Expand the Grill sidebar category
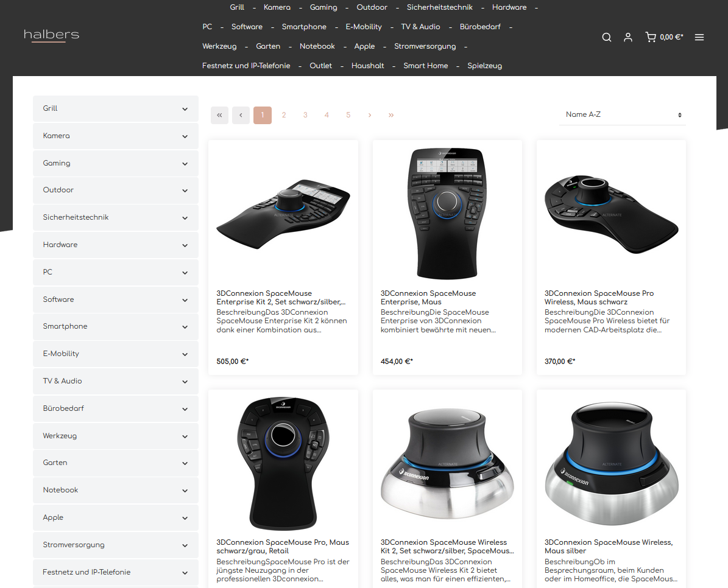728x588 pixels. pyautogui.click(x=116, y=108)
